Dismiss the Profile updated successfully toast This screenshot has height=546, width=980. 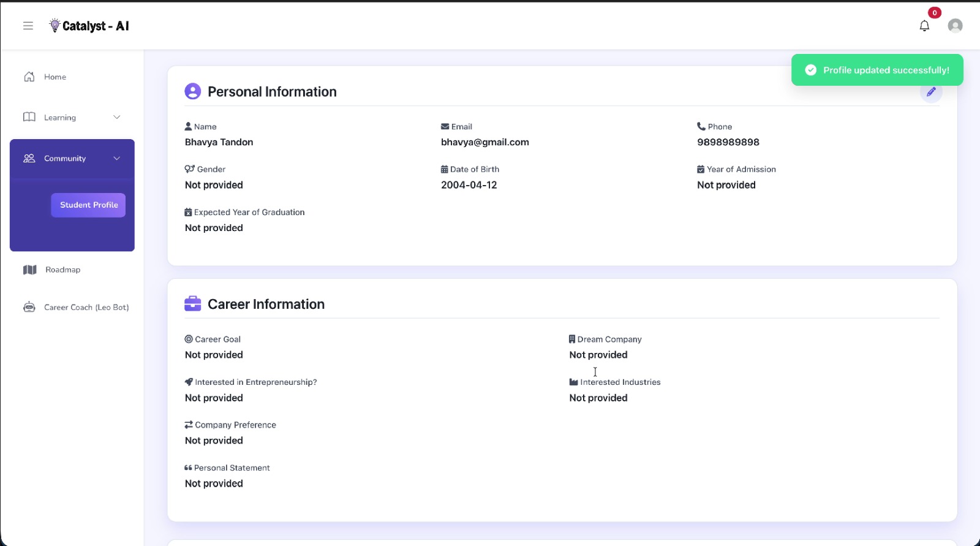[x=877, y=70]
